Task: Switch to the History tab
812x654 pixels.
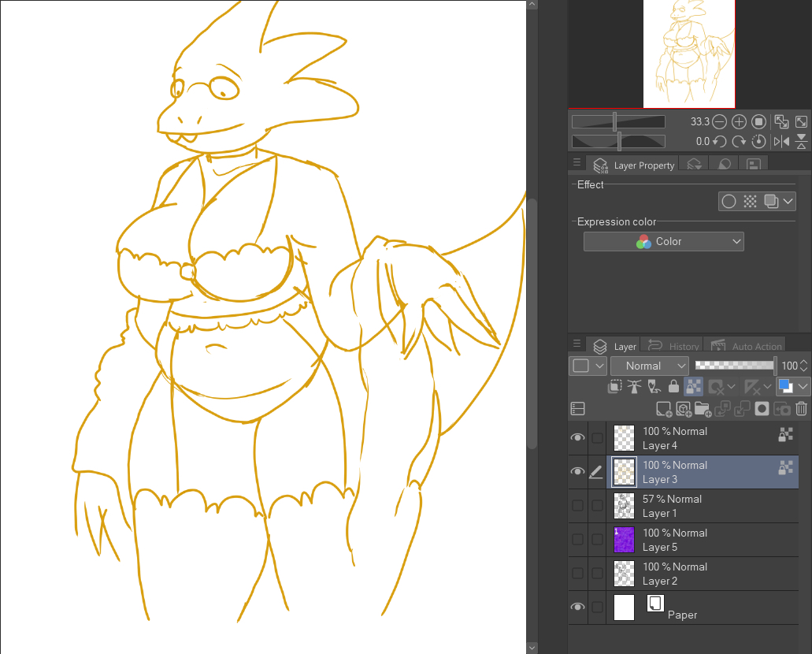Action: click(x=674, y=347)
